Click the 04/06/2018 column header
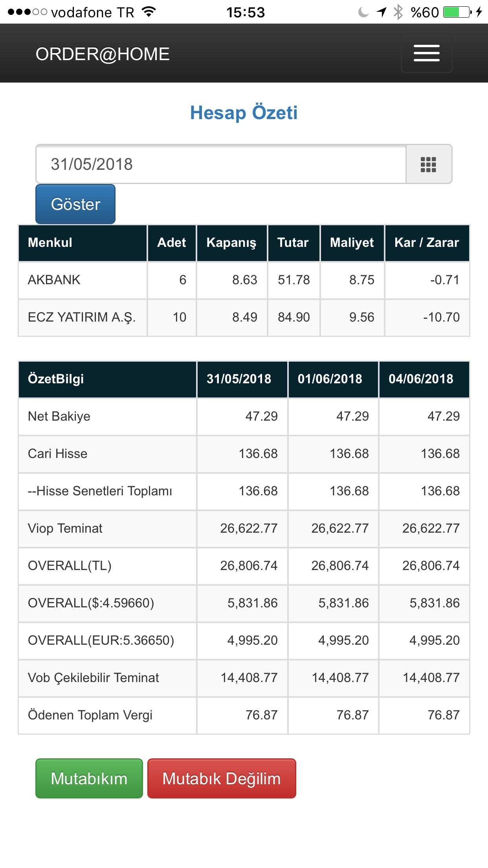 click(421, 379)
